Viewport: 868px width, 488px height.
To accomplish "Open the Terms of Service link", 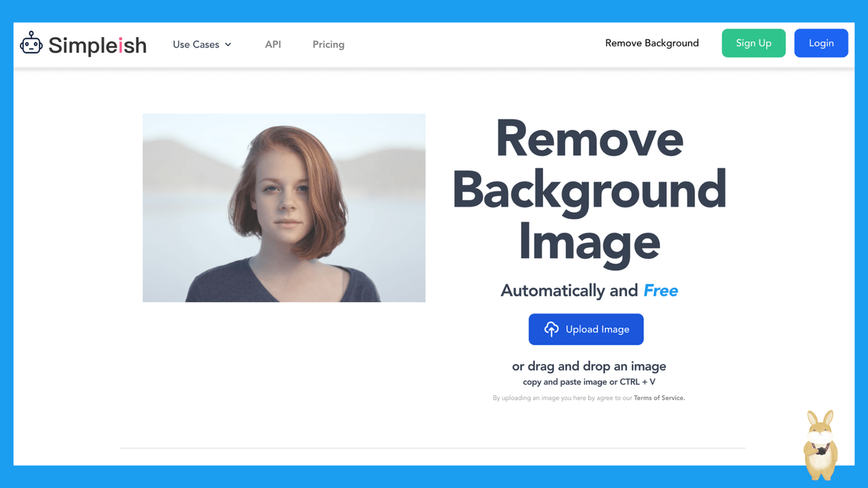I will tap(659, 399).
